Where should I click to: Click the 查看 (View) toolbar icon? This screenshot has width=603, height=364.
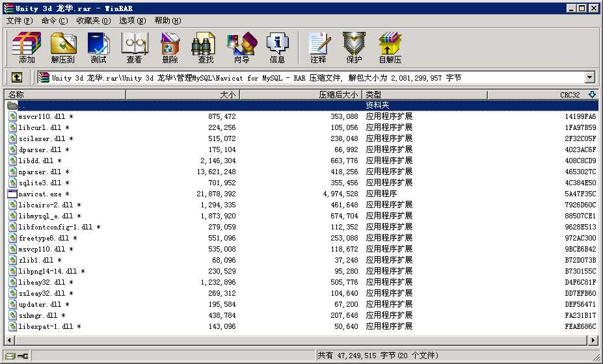click(x=134, y=47)
